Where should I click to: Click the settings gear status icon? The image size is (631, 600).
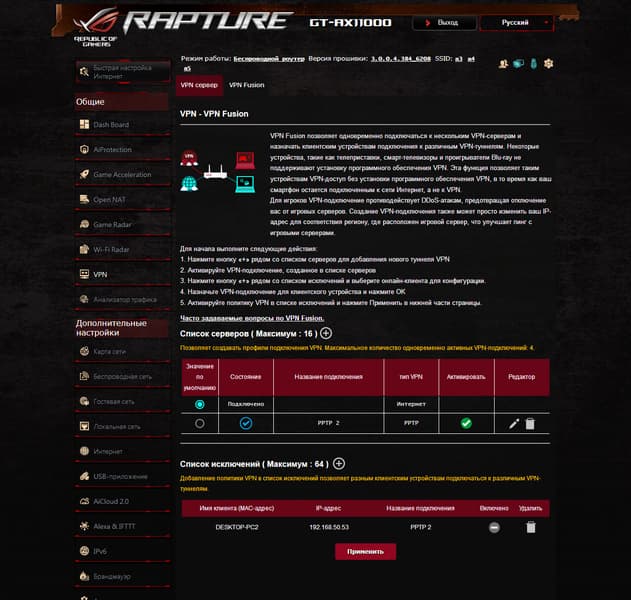point(549,64)
